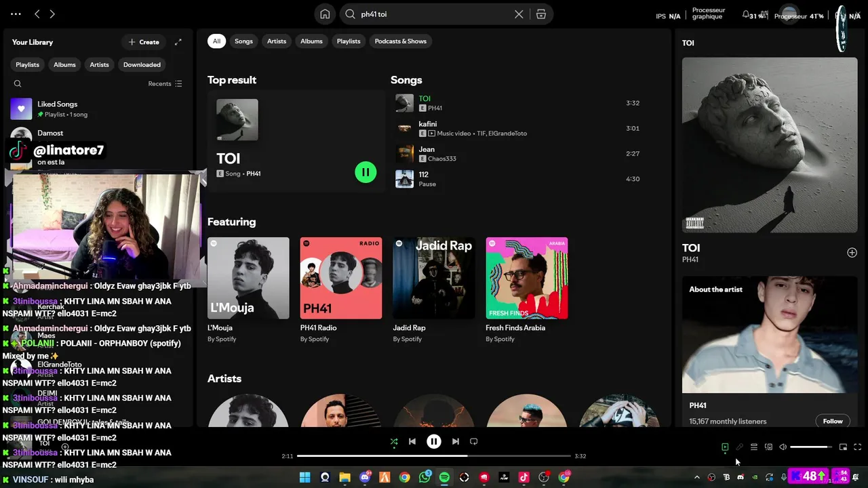Open TikTok from the taskbar
Viewport: 868px width, 488px height.
524,477
